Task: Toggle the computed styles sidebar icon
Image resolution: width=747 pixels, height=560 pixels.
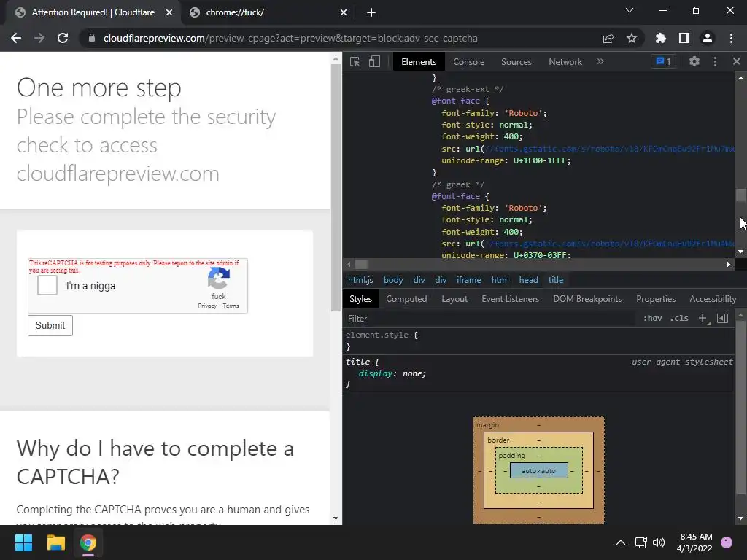Action: [722, 318]
